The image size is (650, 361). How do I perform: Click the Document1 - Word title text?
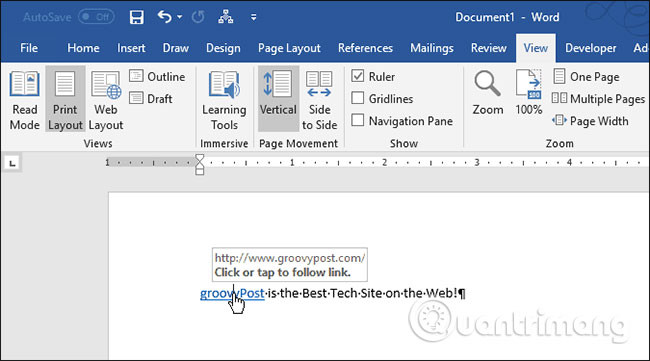[507, 17]
